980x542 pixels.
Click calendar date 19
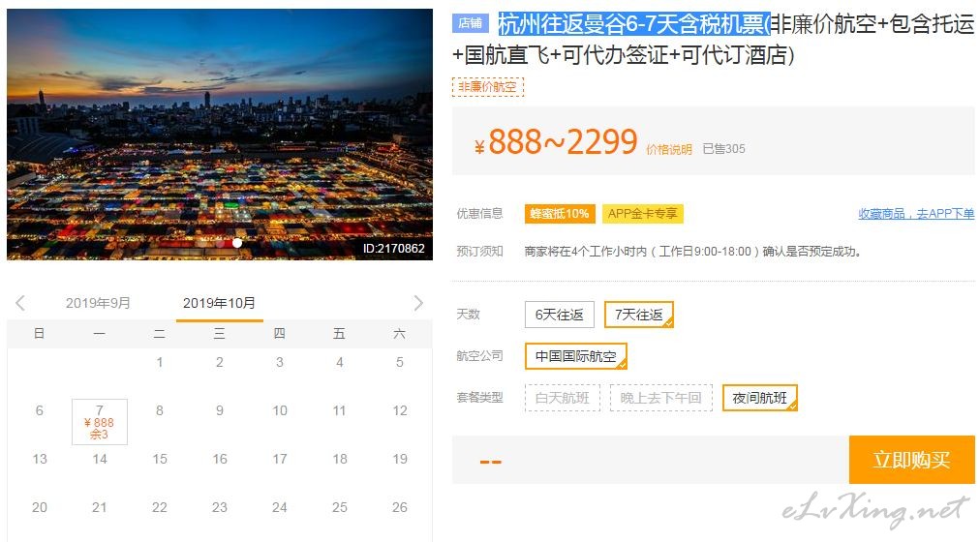399,459
